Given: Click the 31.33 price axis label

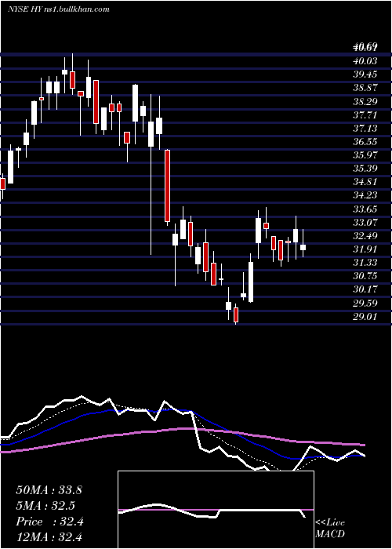Looking at the screenshot, I should click(x=365, y=263).
